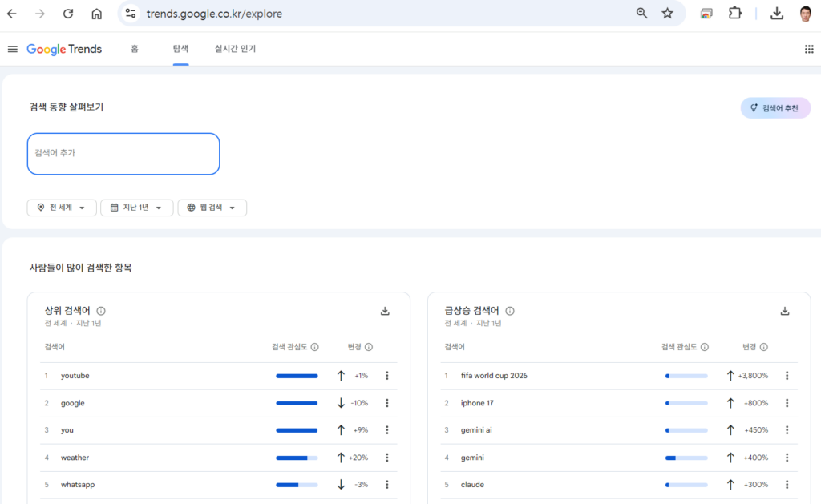Open the 웹 검색 search type dropdown

coord(212,208)
